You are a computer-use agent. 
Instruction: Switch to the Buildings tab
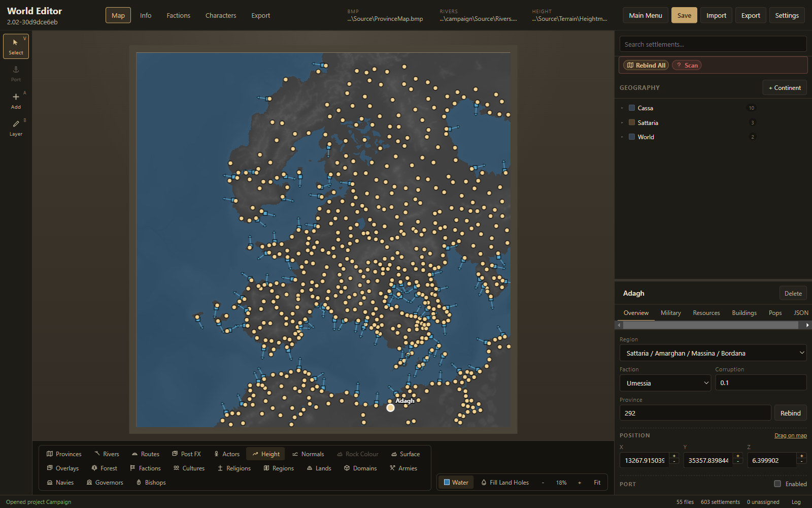(x=744, y=313)
